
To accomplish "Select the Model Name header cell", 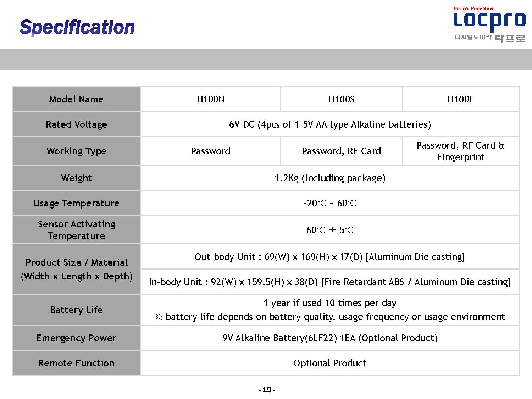I will click(76, 99).
